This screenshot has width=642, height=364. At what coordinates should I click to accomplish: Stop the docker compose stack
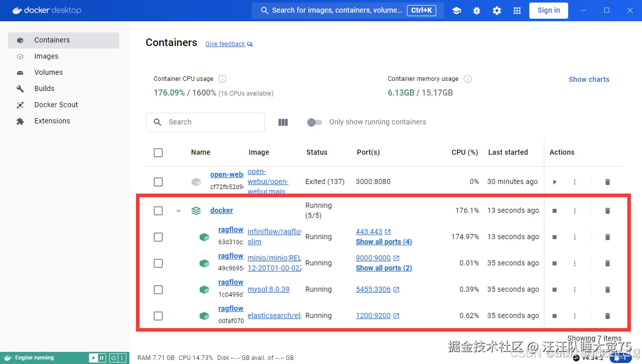pyautogui.click(x=555, y=211)
